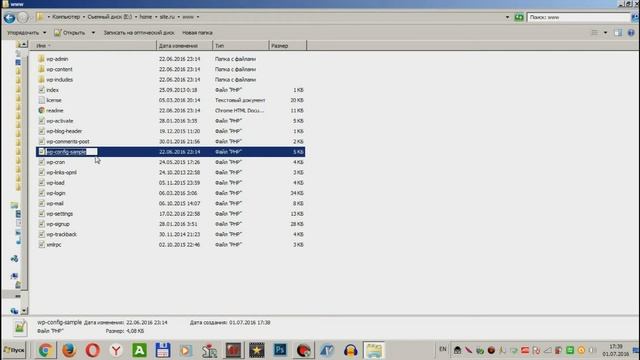640x360 pixels.
Task: Open the green A app in taskbar
Action: pos(140,350)
